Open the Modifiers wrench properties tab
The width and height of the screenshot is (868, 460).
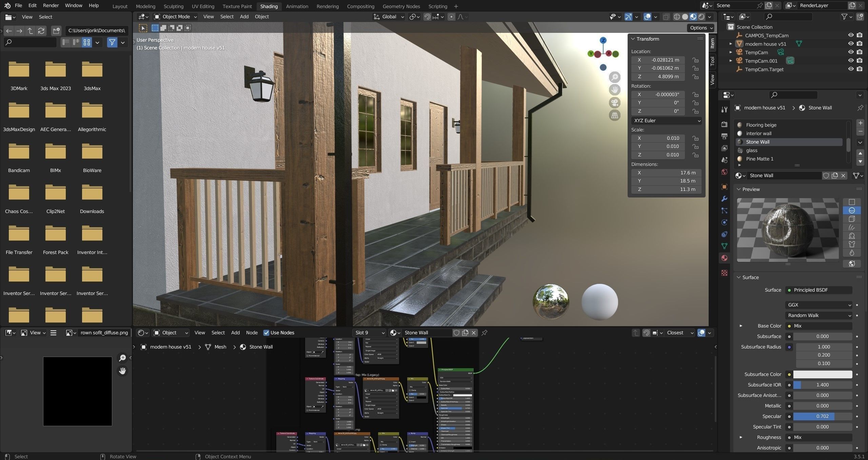click(724, 199)
